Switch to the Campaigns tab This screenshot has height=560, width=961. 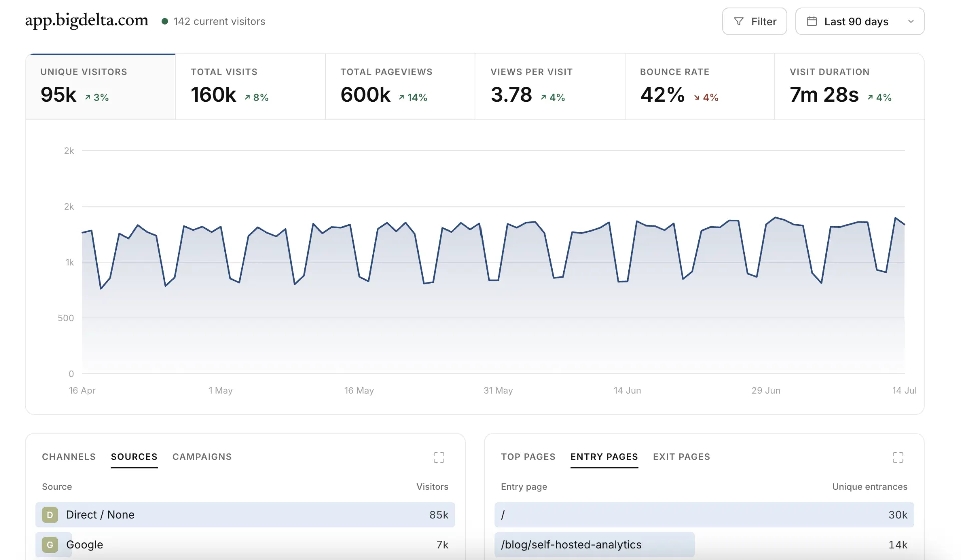click(x=202, y=457)
